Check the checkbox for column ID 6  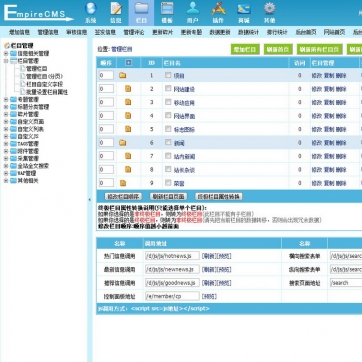tap(168, 142)
